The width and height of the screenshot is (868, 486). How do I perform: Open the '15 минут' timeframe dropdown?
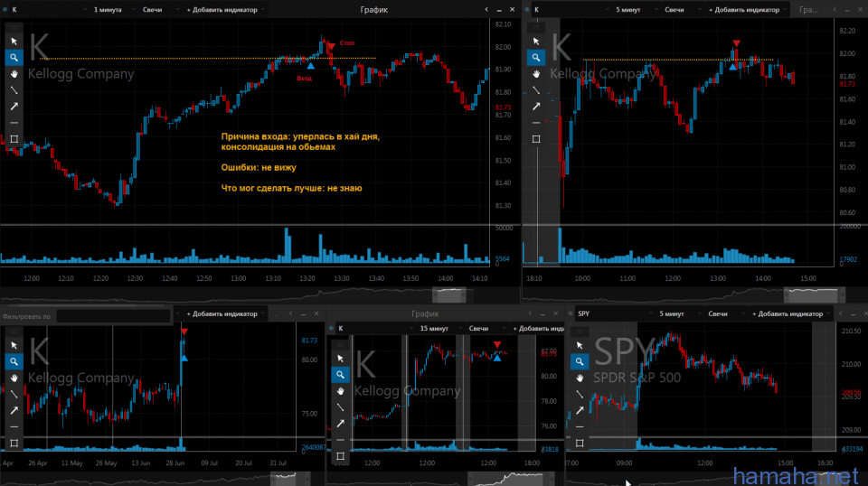pyautogui.click(x=440, y=329)
